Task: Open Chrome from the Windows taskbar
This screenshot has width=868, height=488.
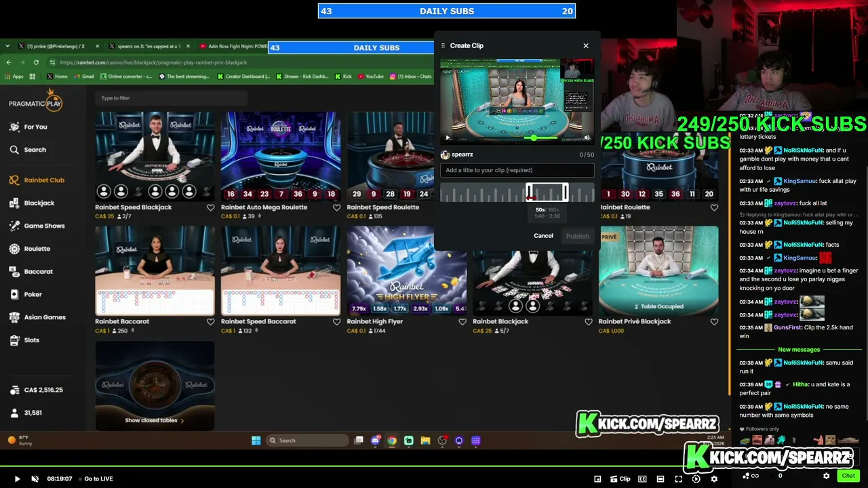Action: [392, 441]
